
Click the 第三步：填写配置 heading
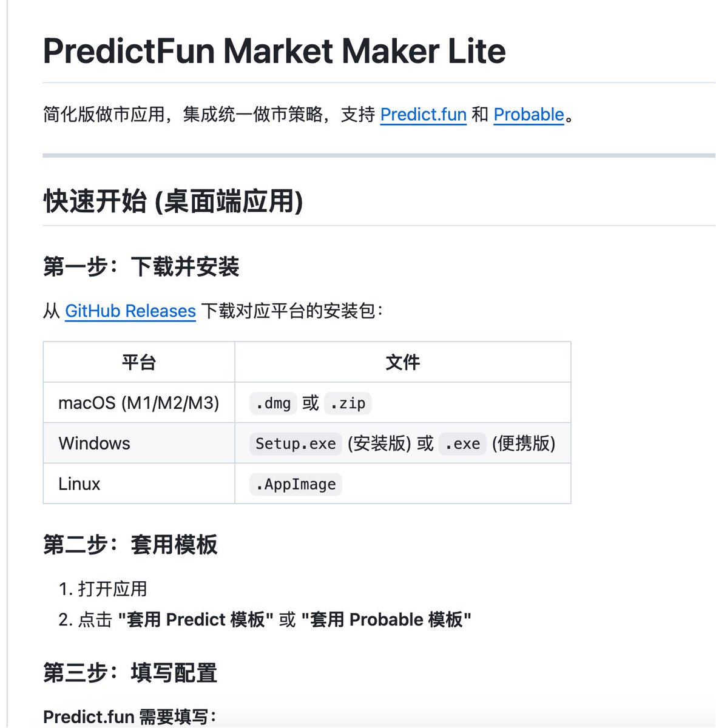[x=130, y=672]
